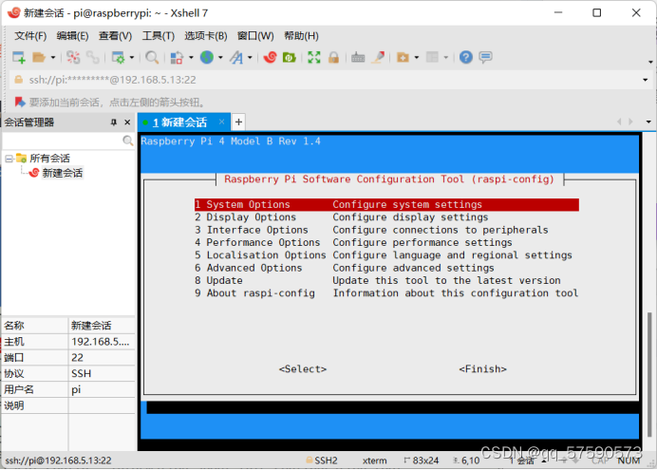Open dropdown beside font icon
This screenshot has width=657, height=470.
(x=250, y=57)
